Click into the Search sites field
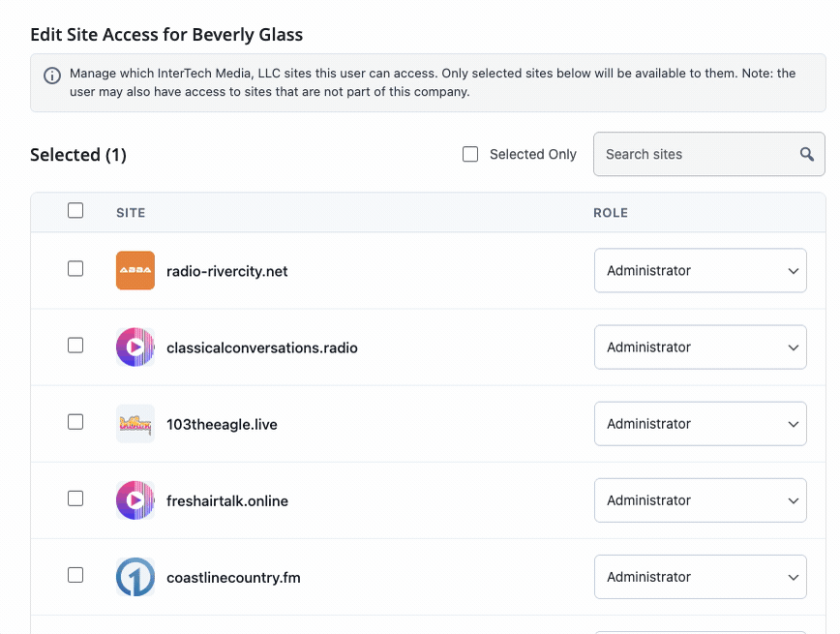 coord(695,155)
